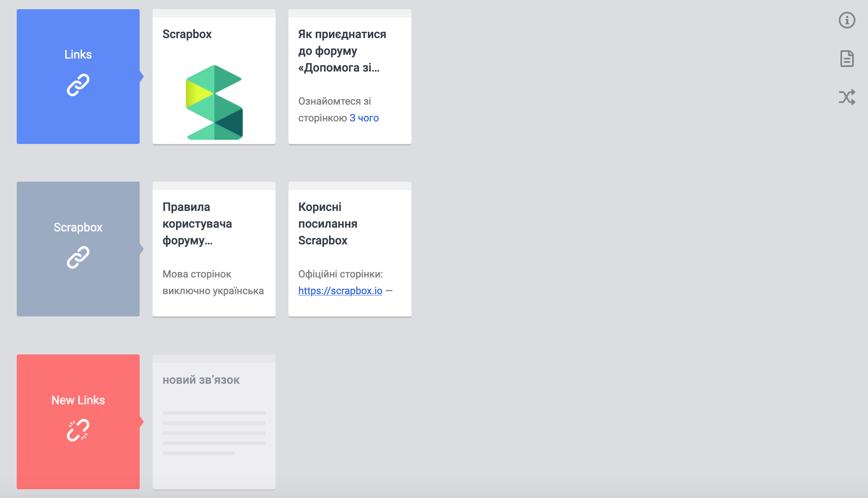Open the https://scrapbox.io link
Viewport: 868px width, 498px height.
(x=340, y=291)
